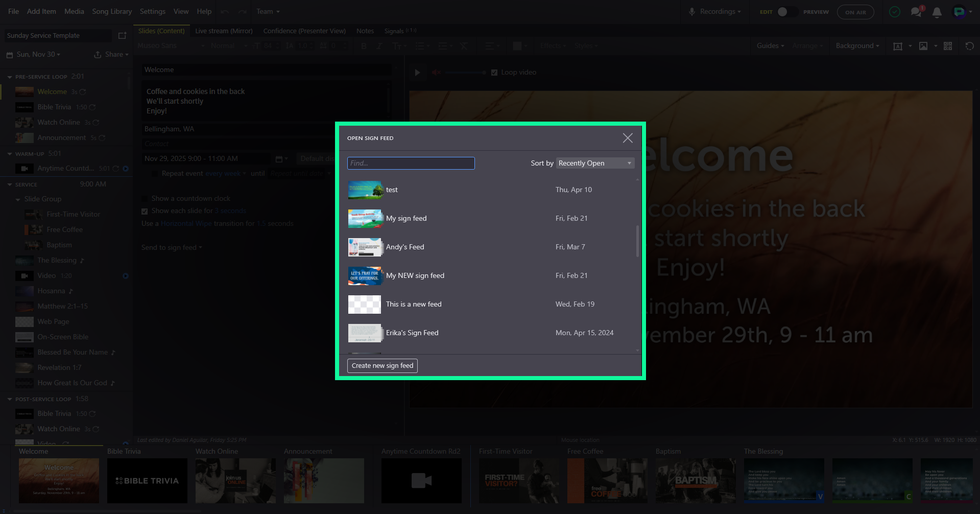
Task: Collapse the POST-SERVICE LOOP section
Action: point(10,399)
